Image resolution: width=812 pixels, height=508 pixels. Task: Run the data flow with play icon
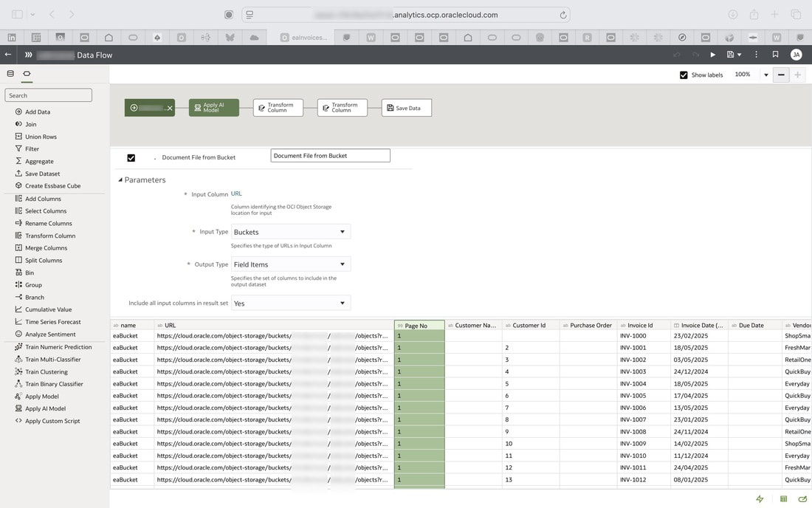pyautogui.click(x=712, y=55)
